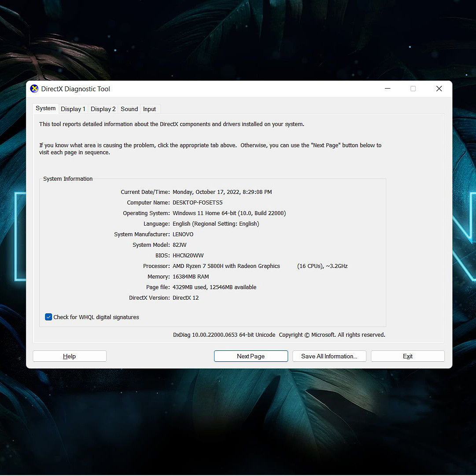Uncheck Check for WHQL digital signatures
Screen dimensions: 476x476
tap(49, 317)
